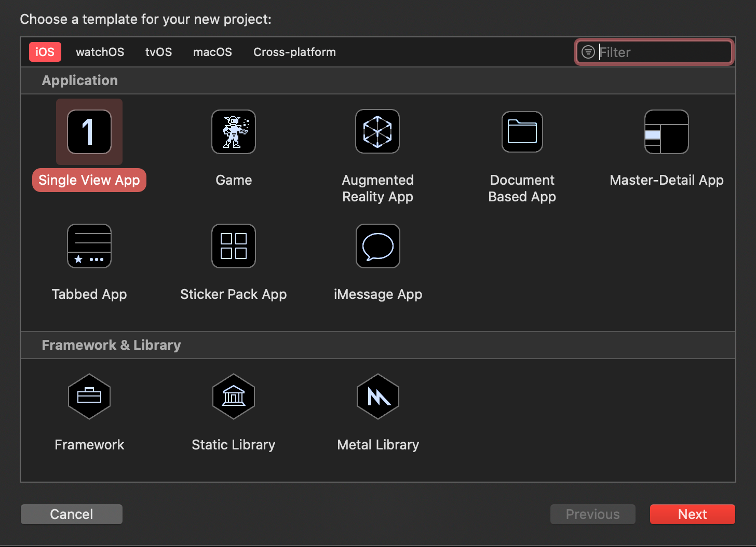
Task: Focus the Filter text field
Action: click(x=654, y=52)
